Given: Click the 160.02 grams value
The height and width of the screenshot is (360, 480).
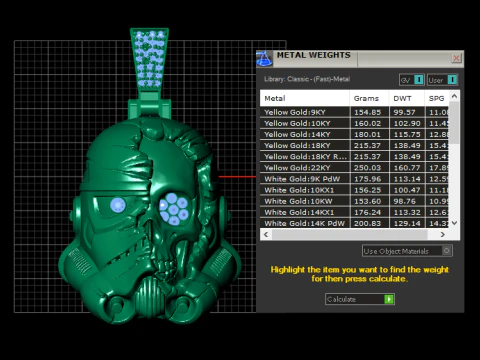Looking at the screenshot, I should pos(367,123).
